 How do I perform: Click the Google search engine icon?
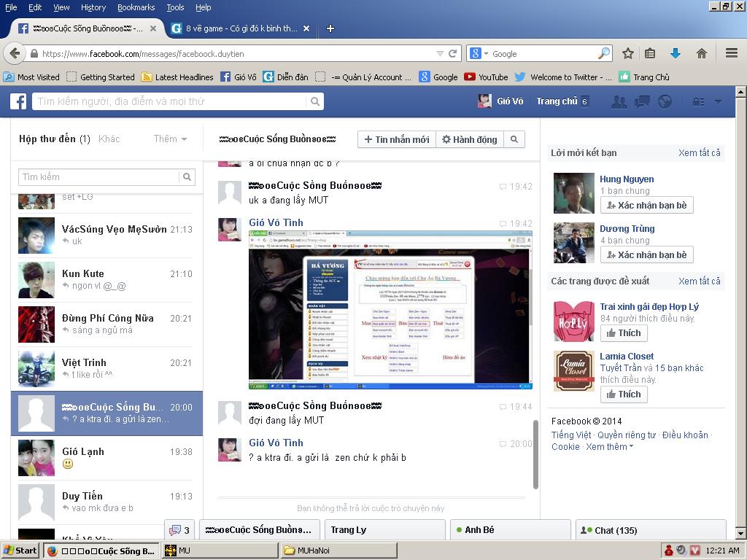[476, 53]
